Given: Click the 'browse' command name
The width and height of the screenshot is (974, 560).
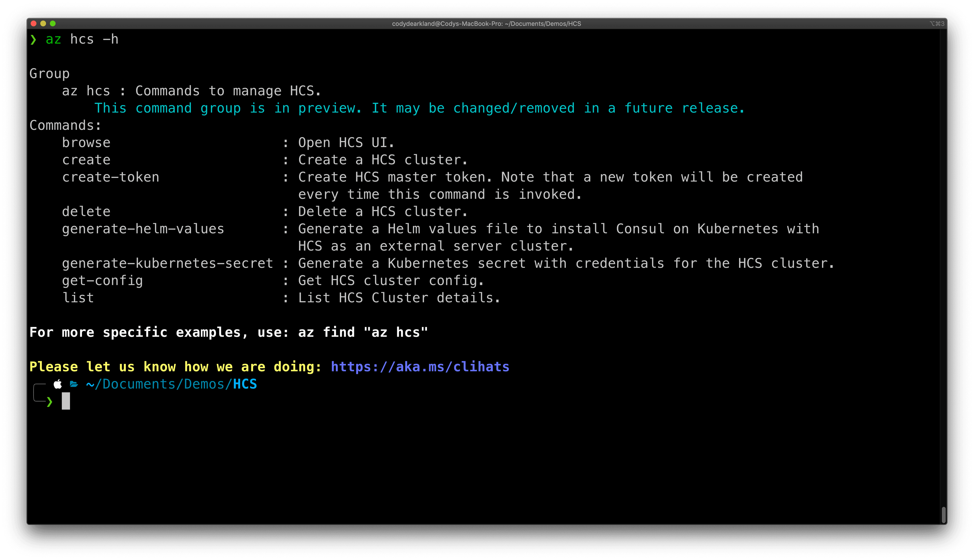Looking at the screenshot, I should click(x=86, y=143).
